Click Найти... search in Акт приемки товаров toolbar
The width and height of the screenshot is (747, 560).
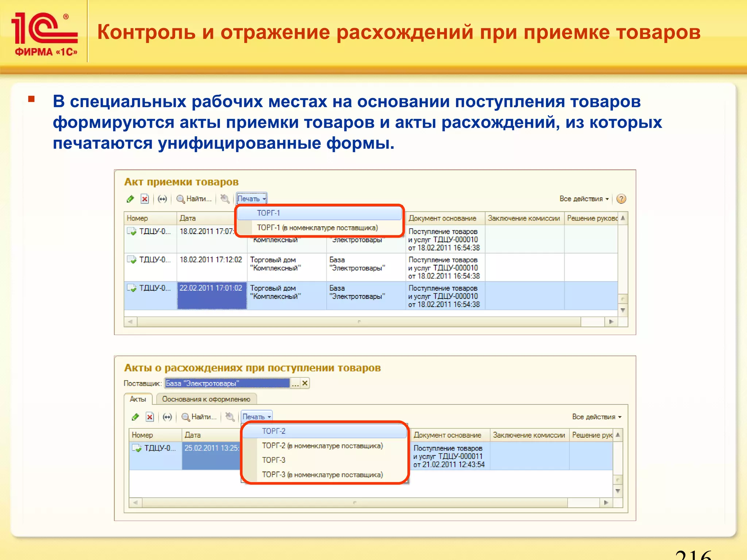click(194, 199)
